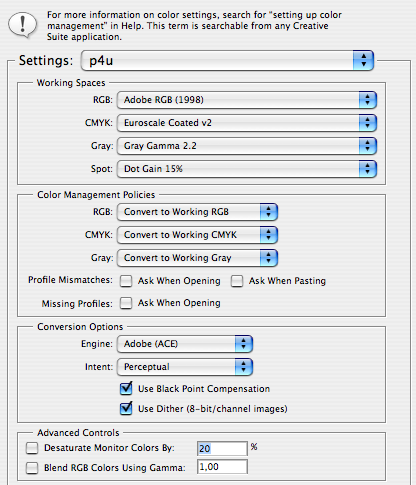416x485 pixels.
Task: Open the Spot Dot Gain 15% dropdown
Action: (247, 169)
